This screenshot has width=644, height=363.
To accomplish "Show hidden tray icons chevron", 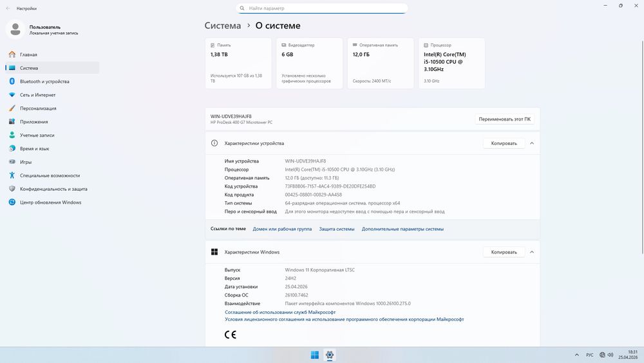I will click(576, 355).
